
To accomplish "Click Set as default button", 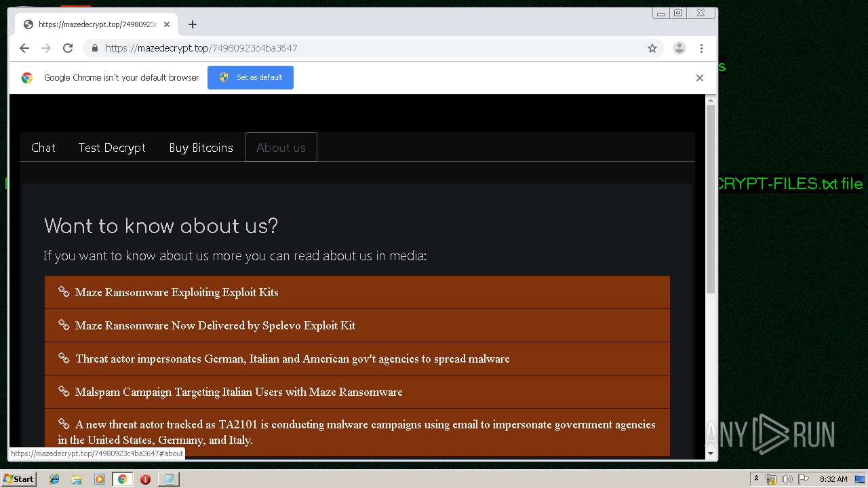I will click(x=250, y=77).
